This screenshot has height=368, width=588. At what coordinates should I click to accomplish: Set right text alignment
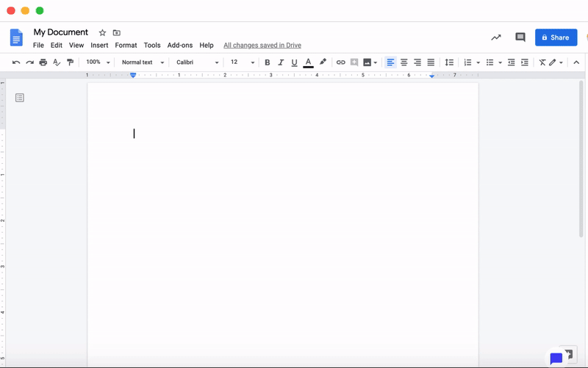click(417, 62)
